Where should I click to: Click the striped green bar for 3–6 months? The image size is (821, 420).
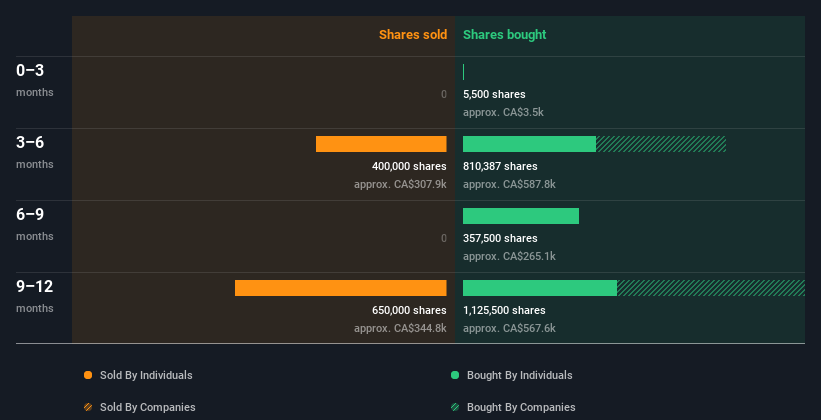point(661,144)
